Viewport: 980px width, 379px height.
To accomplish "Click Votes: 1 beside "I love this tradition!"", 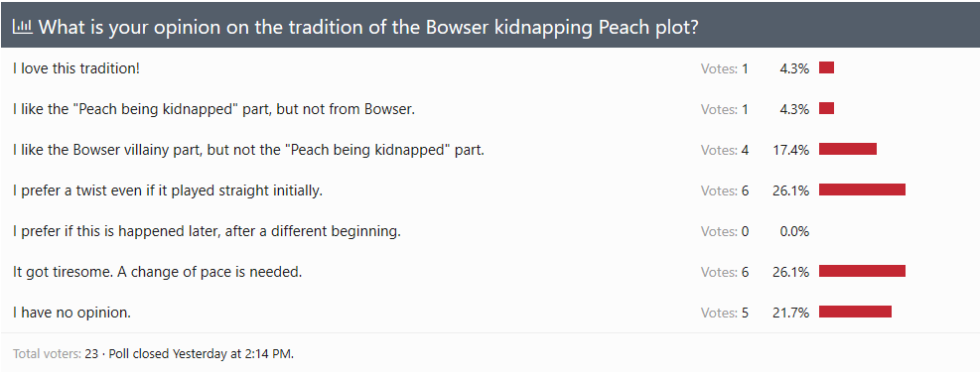I will (x=725, y=68).
